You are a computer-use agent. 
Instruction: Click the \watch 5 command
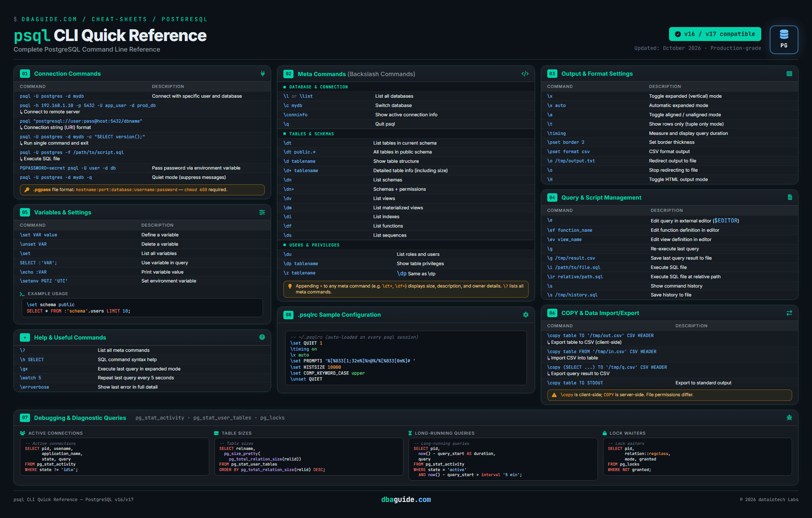[x=30, y=378]
